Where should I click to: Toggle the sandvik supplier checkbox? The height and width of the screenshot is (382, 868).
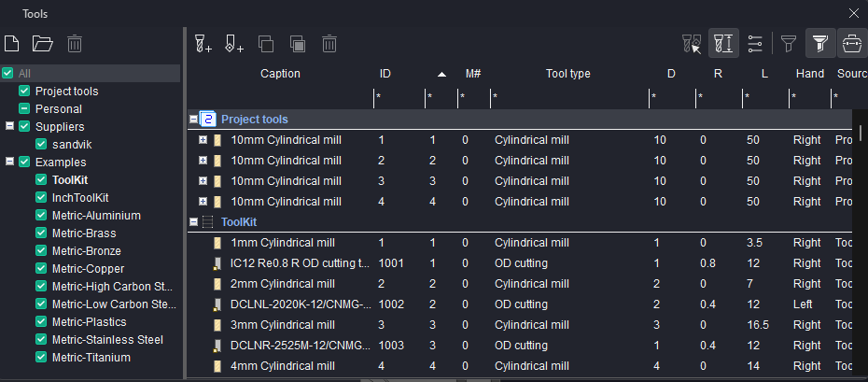tap(41, 145)
